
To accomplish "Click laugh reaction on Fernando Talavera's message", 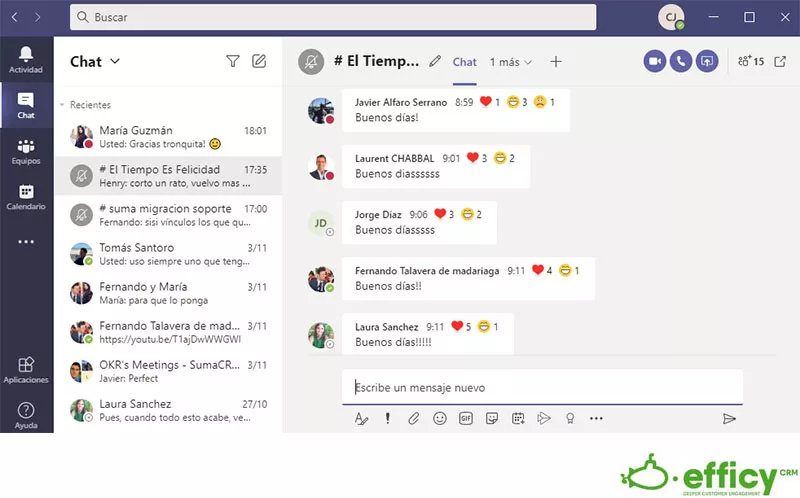I will pyautogui.click(x=565, y=270).
